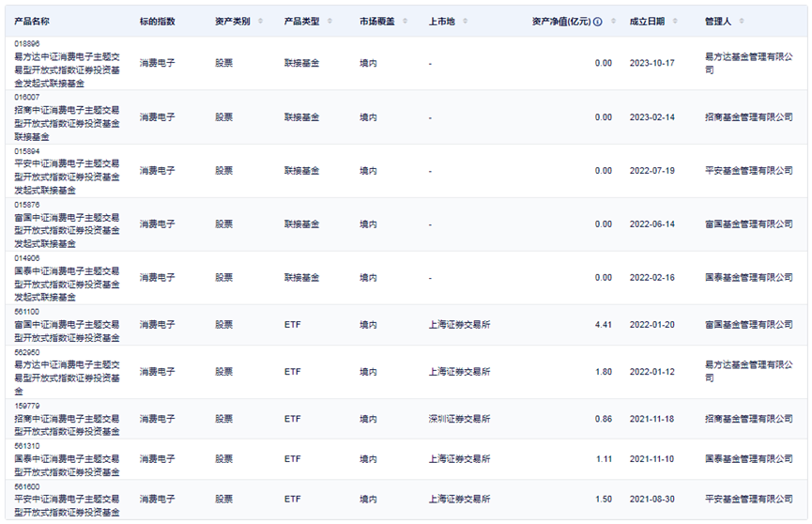Click manager 易方达基金管理有限公司 in the 2023-10-17 row
Image resolution: width=812 pixels, height=524 pixels.
point(749,63)
